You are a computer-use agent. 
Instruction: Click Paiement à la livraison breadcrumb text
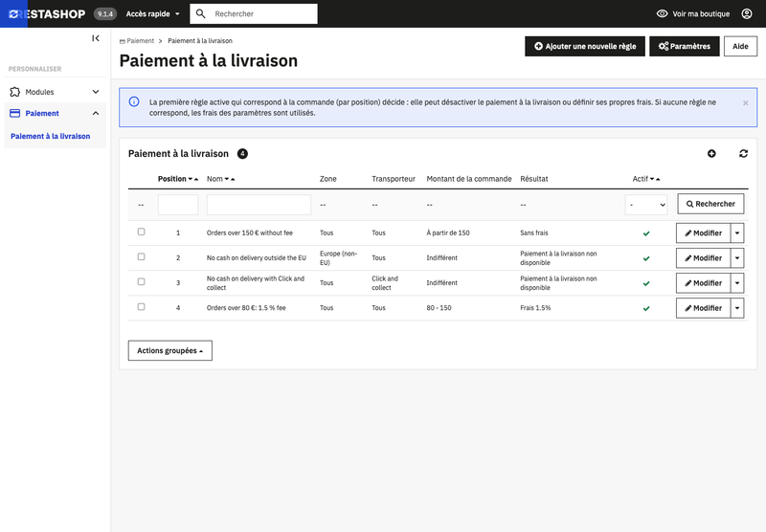click(200, 41)
